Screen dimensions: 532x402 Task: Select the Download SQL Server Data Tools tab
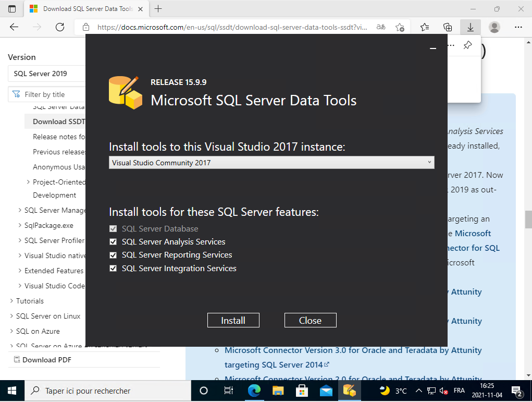tap(83, 9)
